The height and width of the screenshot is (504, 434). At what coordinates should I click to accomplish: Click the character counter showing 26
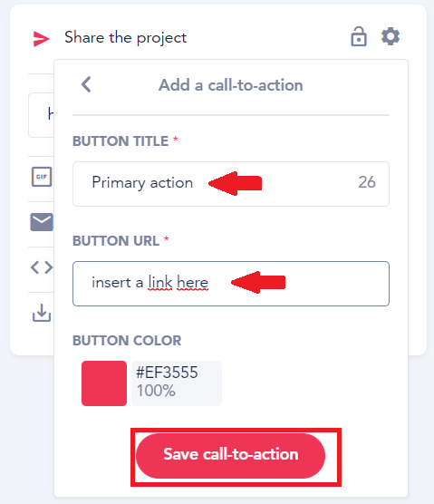(x=367, y=182)
